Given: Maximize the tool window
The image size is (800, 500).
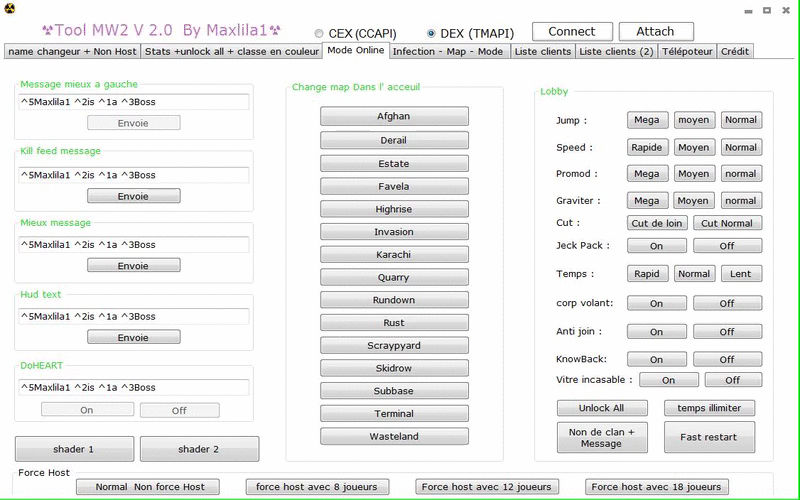Looking at the screenshot, I should (x=767, y=10).
